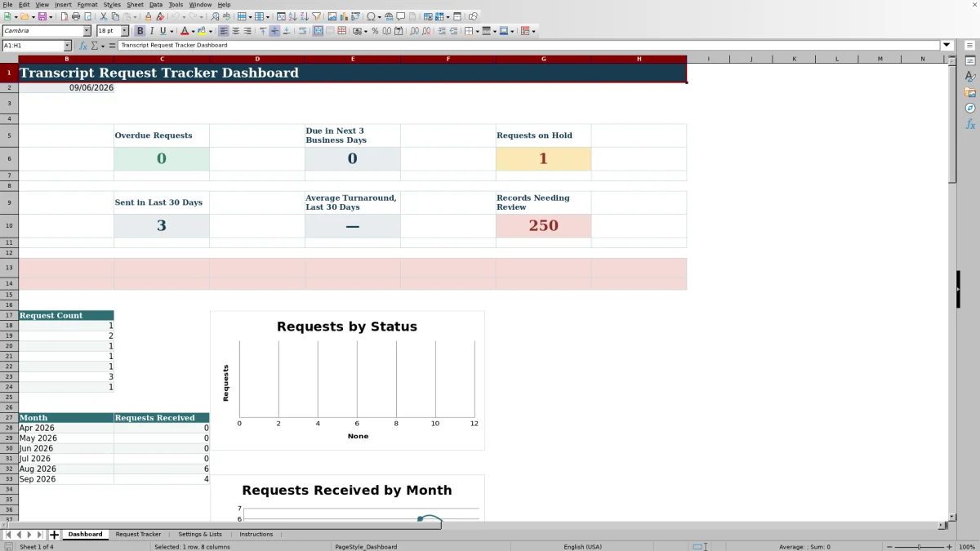This screenshot has width=980, height=551.
Task: Click the add new sheet plus icon
Action: (55, 535)
